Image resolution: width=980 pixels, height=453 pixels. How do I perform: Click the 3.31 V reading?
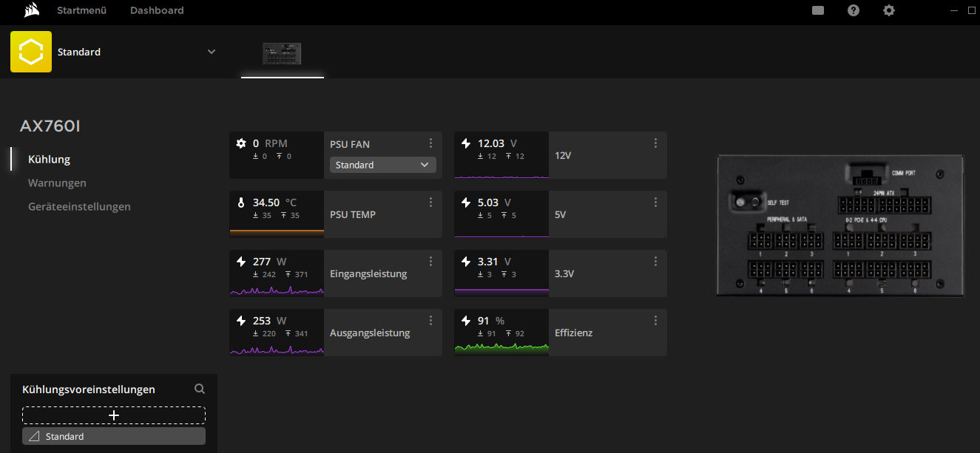pos(494,262)
